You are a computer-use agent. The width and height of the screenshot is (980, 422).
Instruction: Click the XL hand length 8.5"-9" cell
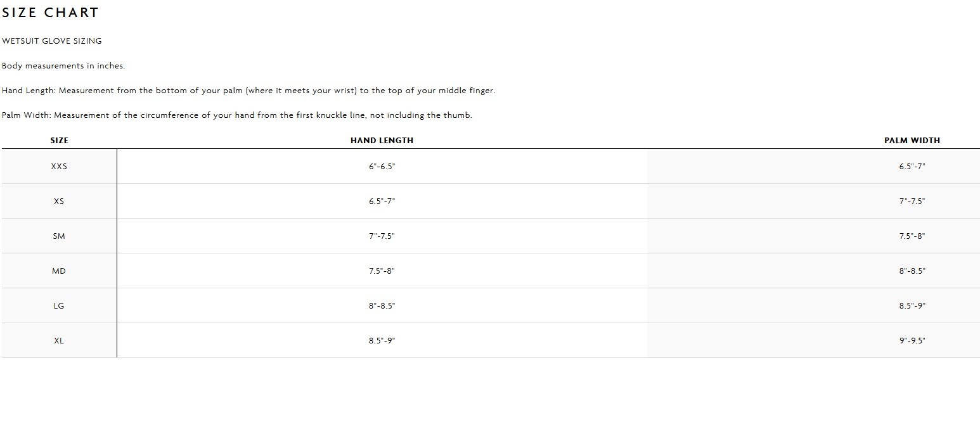(x=382, y=341)
